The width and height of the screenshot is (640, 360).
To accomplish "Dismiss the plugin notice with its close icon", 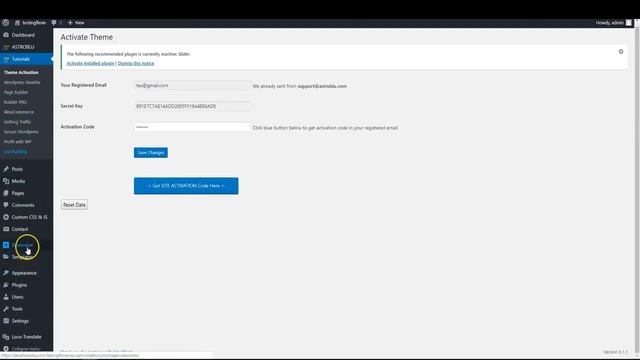I will pos(621,51).
